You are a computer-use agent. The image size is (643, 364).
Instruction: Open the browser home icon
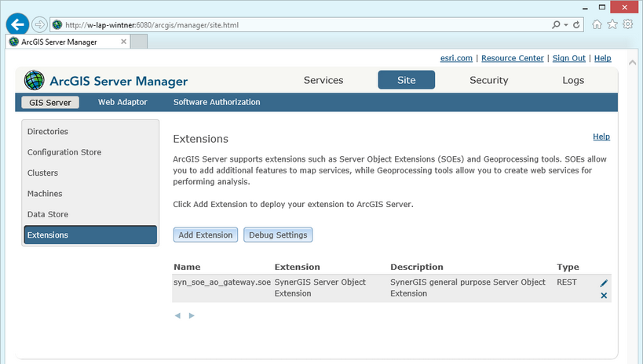[598, 24]
